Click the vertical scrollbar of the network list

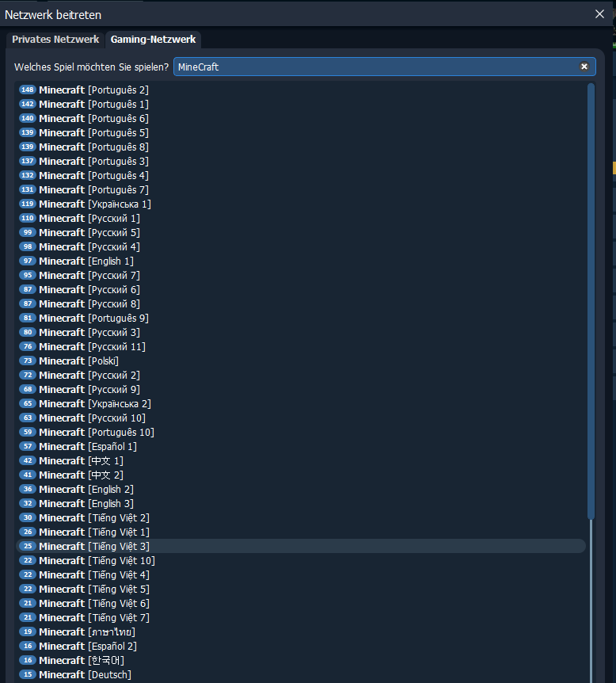point(591,300)
